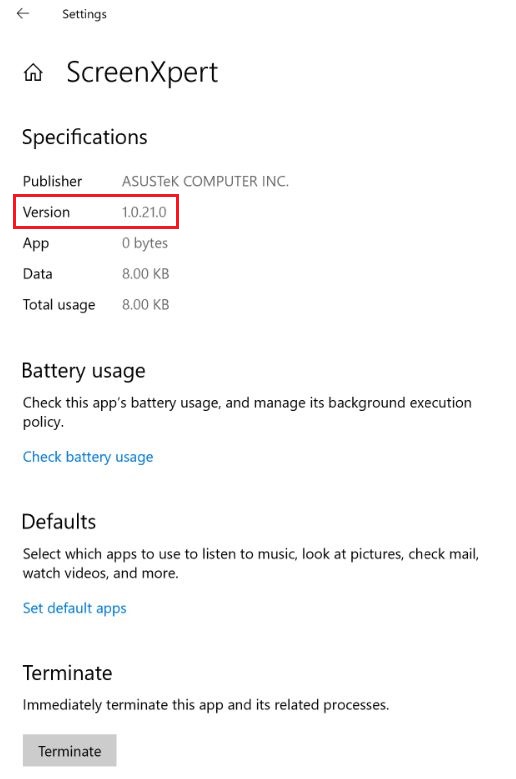Open Settings home via house icon
The image size is (516, 779).
(x=33, y=73)
